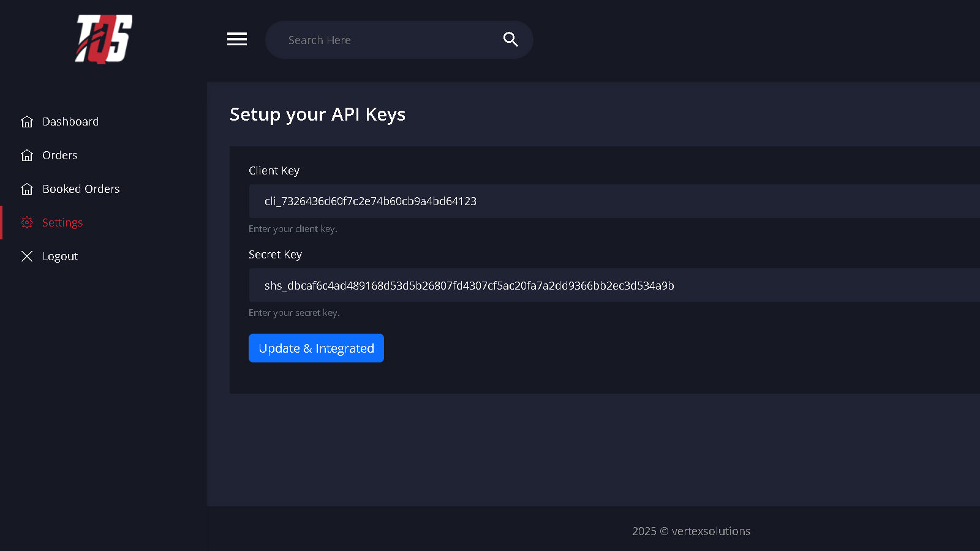Click inside the Client Key field
The height and width of the screenshot is (551, 980).
[614, 201]
